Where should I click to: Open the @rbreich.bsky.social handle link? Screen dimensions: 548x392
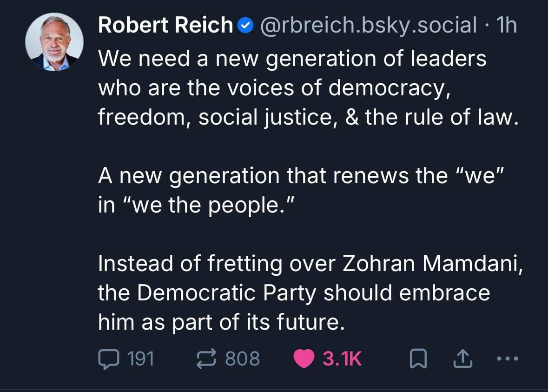click(368, 25)
